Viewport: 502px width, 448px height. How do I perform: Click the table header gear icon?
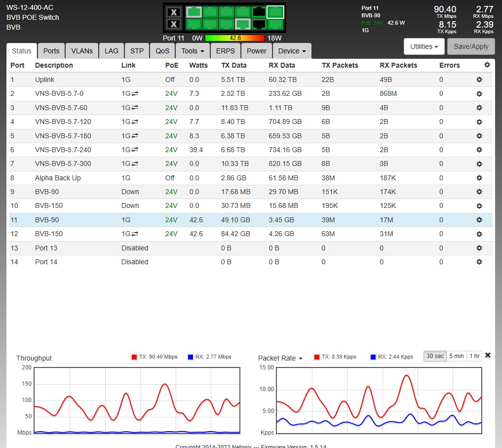(487, 65)
